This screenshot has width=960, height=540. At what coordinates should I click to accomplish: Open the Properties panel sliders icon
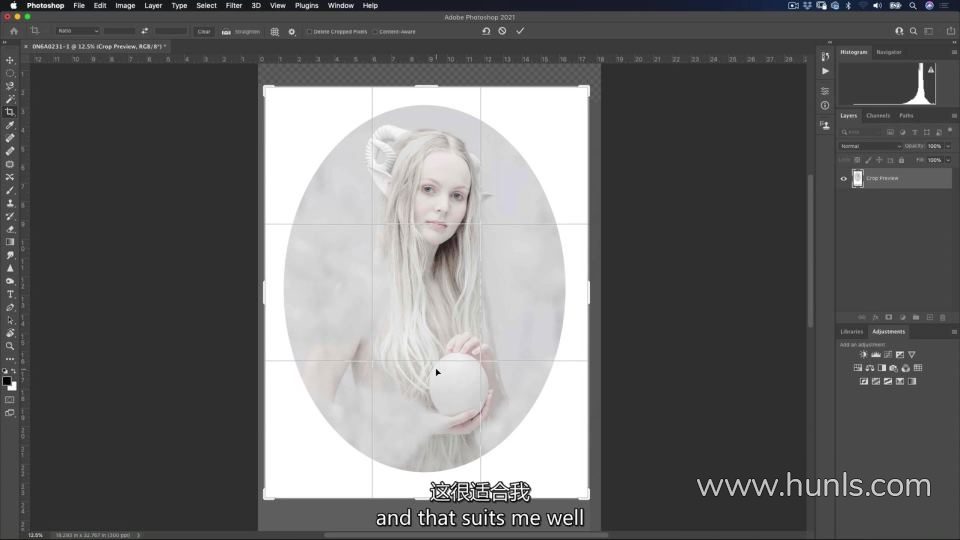825,91
